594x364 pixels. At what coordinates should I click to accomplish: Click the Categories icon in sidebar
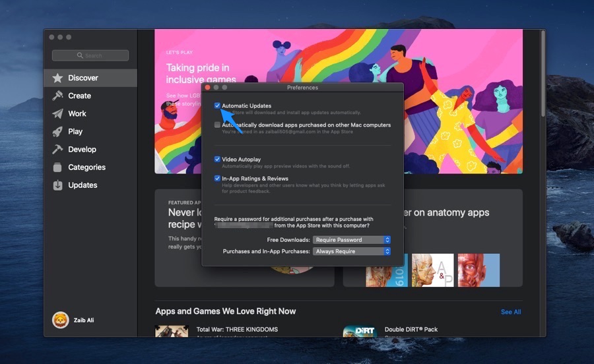click(57, 167)
